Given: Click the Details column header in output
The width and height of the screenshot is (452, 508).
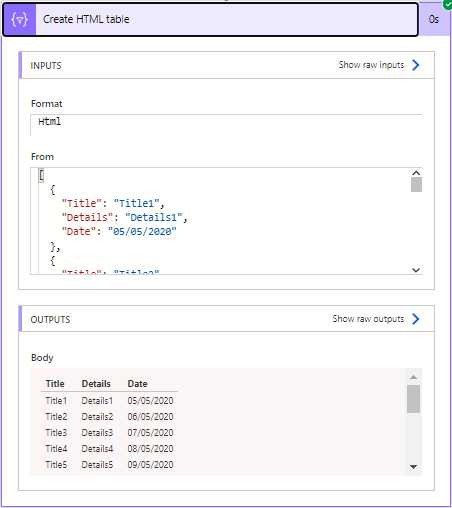Looking at the screenshot, I should [x=96, y=384].
